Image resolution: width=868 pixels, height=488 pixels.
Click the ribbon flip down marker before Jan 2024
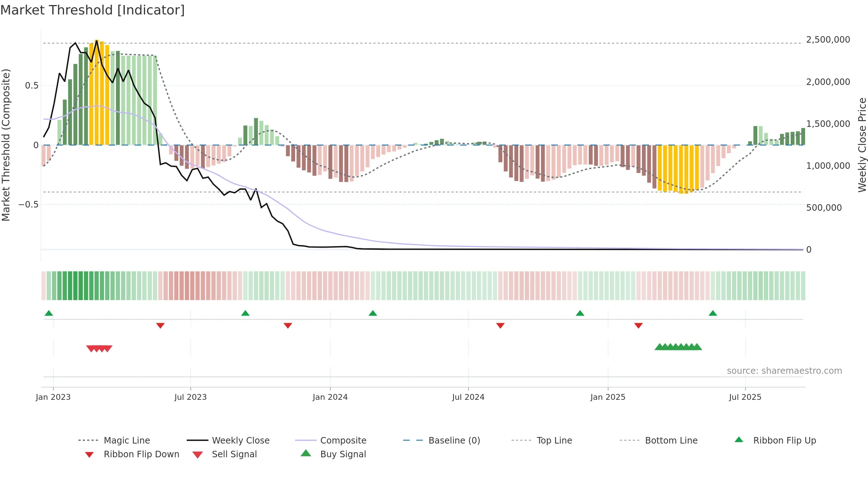(x=288, y=326)
